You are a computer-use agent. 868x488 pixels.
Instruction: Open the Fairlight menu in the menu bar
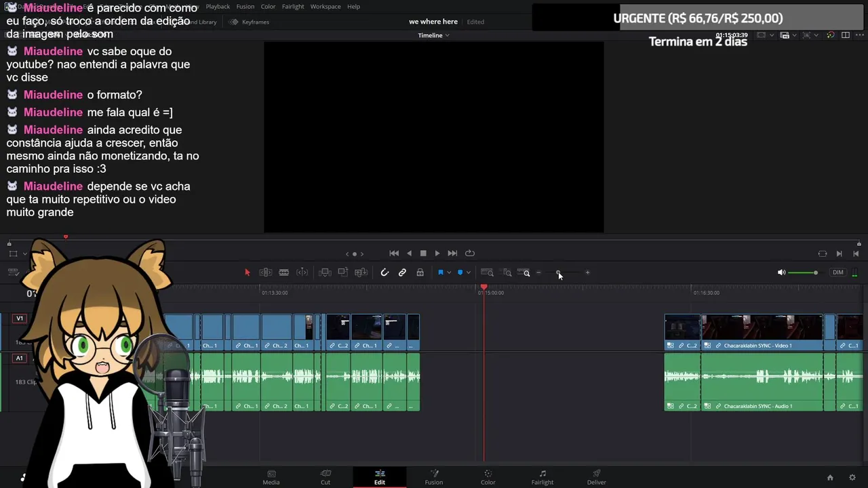pos(293,6)
